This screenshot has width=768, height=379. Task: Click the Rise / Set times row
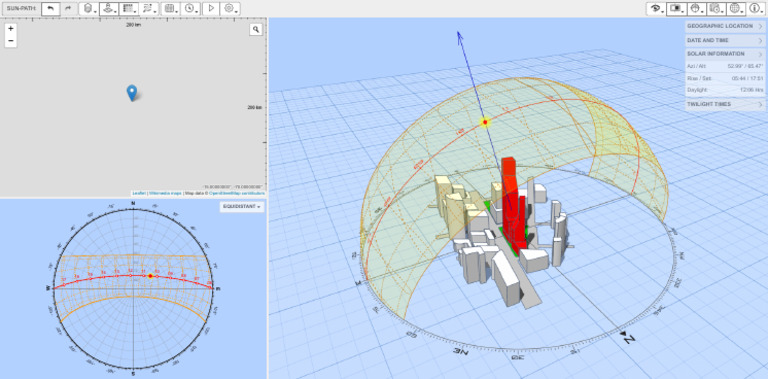(725, 78)
